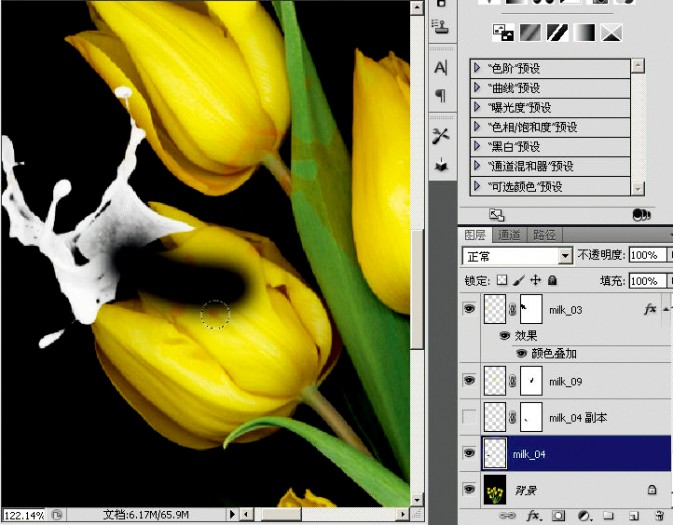Click the 不透明度 value field
The height and width of the screenshot is (525, 673).
point(648,255)
